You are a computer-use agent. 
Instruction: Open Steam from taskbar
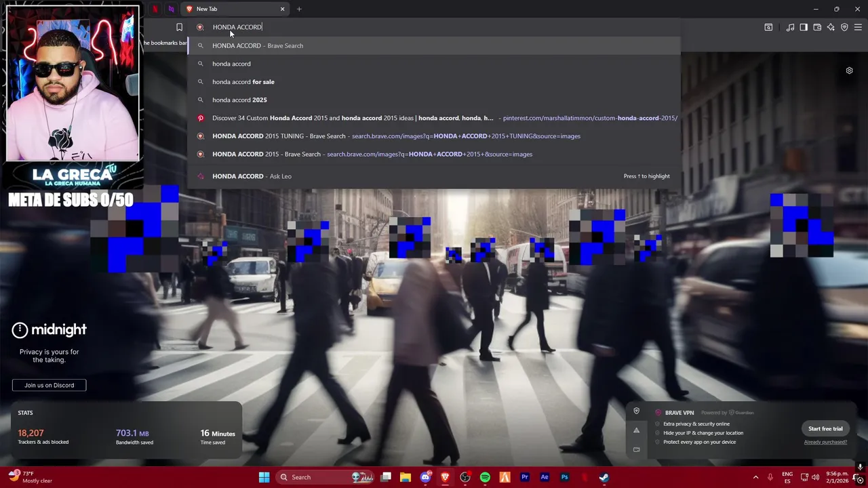(x=604, y=477)
